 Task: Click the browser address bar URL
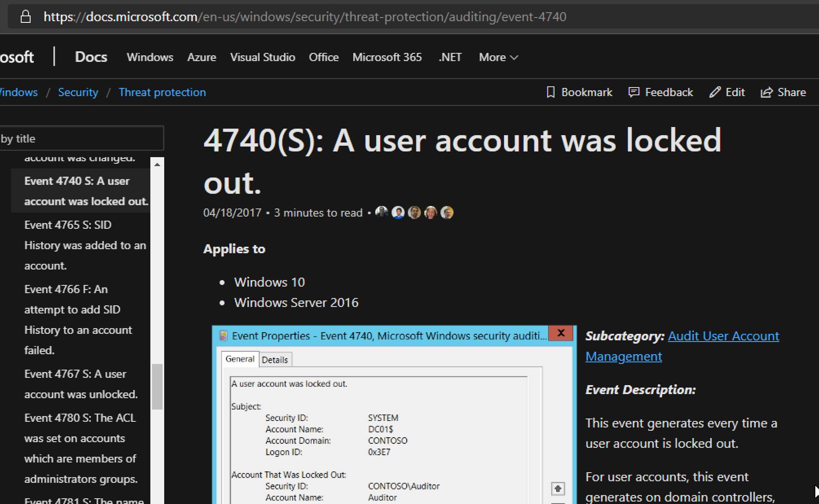(305, 17)
